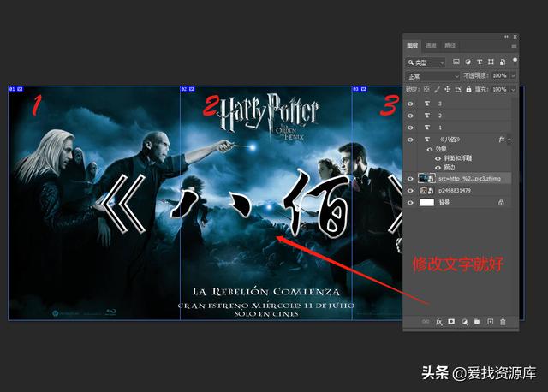Open the Layers panel hamburger menu

coord(514,45)
